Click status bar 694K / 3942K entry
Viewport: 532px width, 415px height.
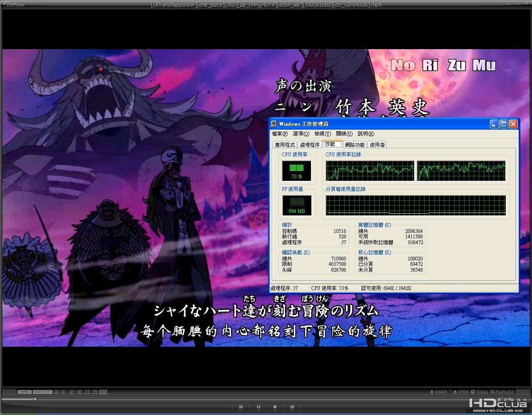coord(409,288)
